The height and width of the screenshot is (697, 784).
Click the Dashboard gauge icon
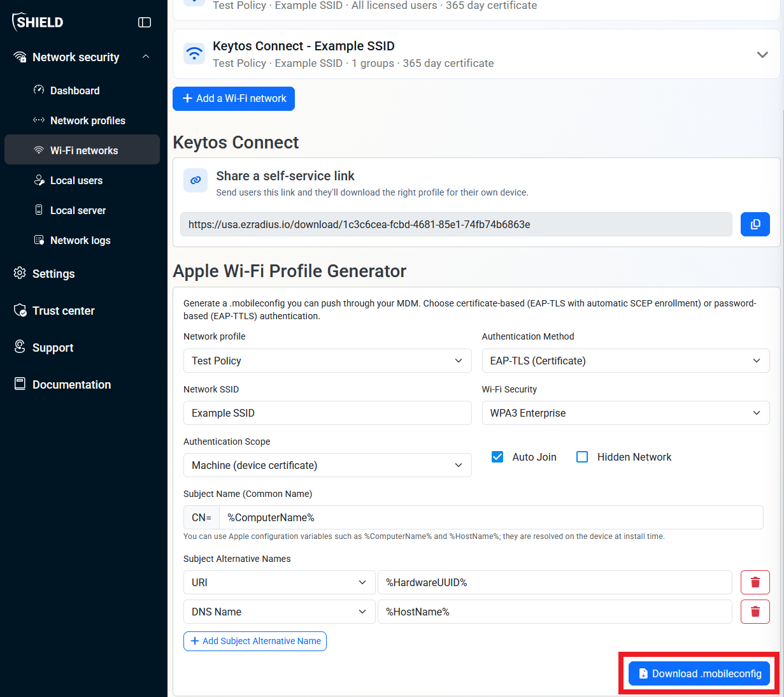pyautogui.click(x=39, y=90)
